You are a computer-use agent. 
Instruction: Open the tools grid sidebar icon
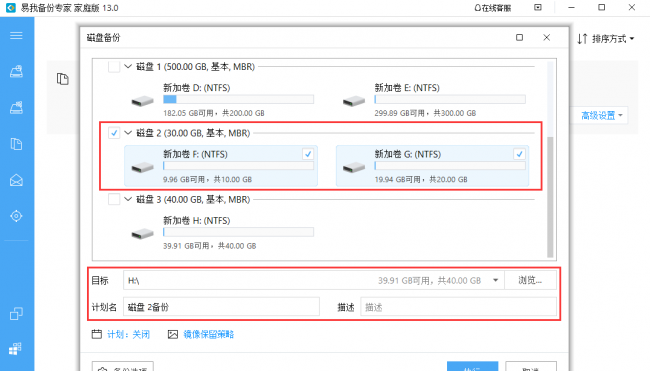coord(15,349)
